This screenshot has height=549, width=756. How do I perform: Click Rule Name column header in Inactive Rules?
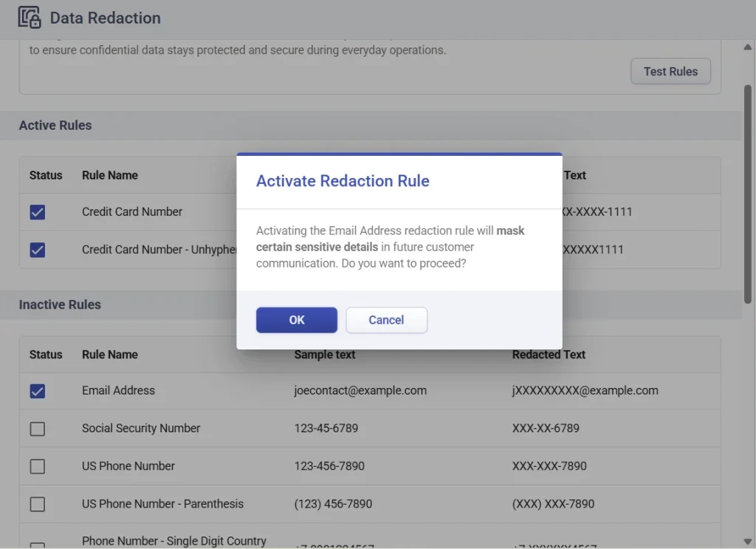(110, 355)
